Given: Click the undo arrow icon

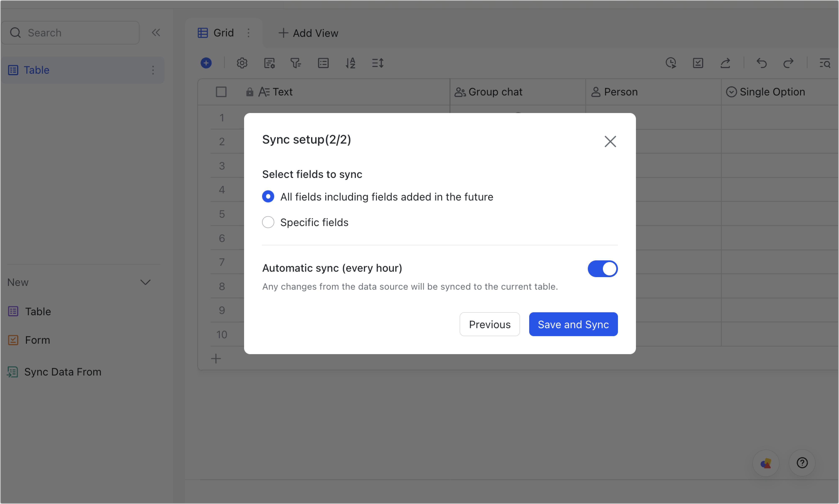Looking at the screenshot, I should point(762,63).
